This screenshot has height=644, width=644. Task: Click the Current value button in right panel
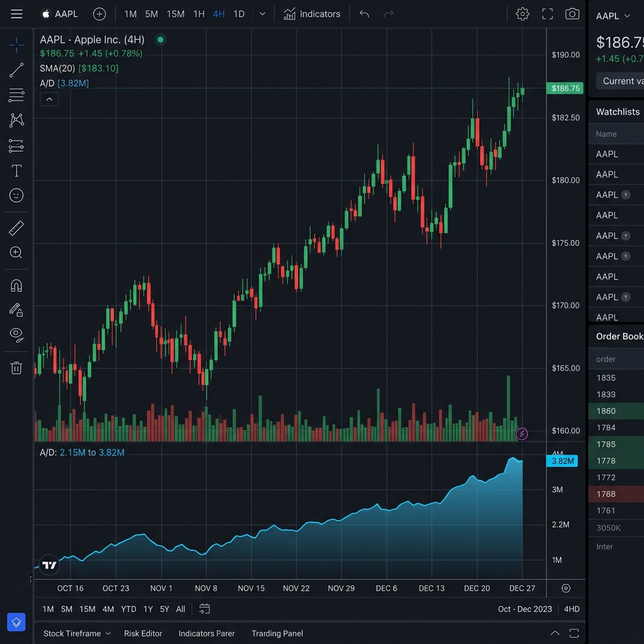click(x=620, y=81)
